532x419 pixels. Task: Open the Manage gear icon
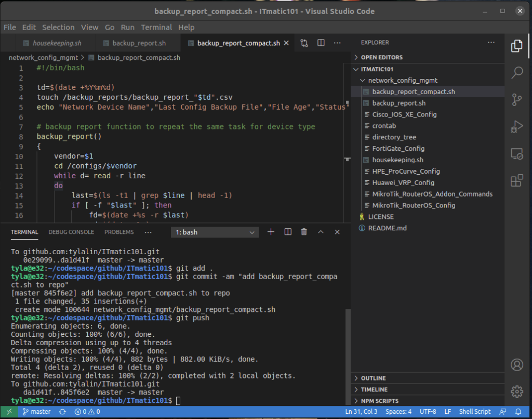(x=516, y=391)
